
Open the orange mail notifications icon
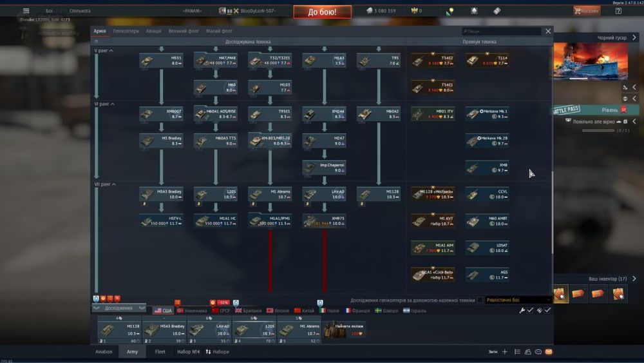[549, 352]
